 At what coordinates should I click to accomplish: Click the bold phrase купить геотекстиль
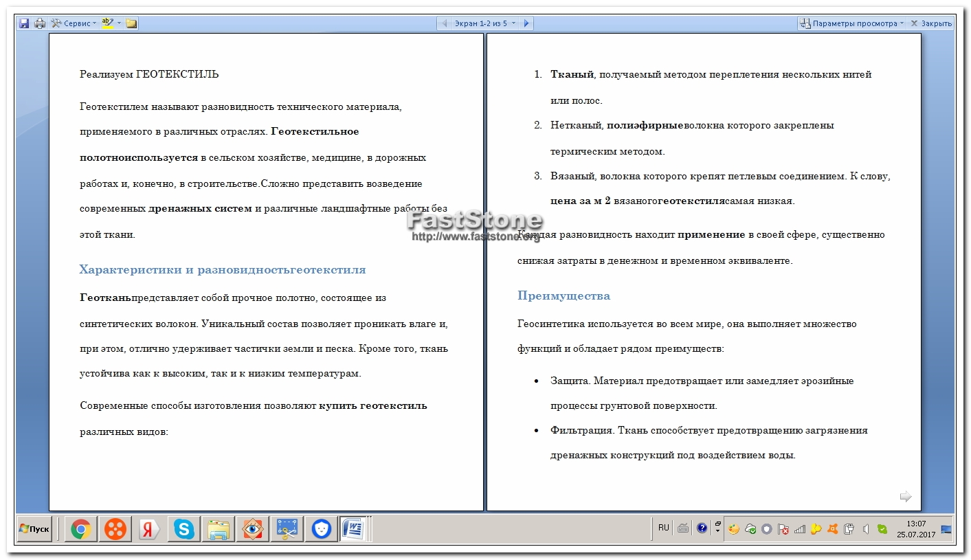pos(373,405)
